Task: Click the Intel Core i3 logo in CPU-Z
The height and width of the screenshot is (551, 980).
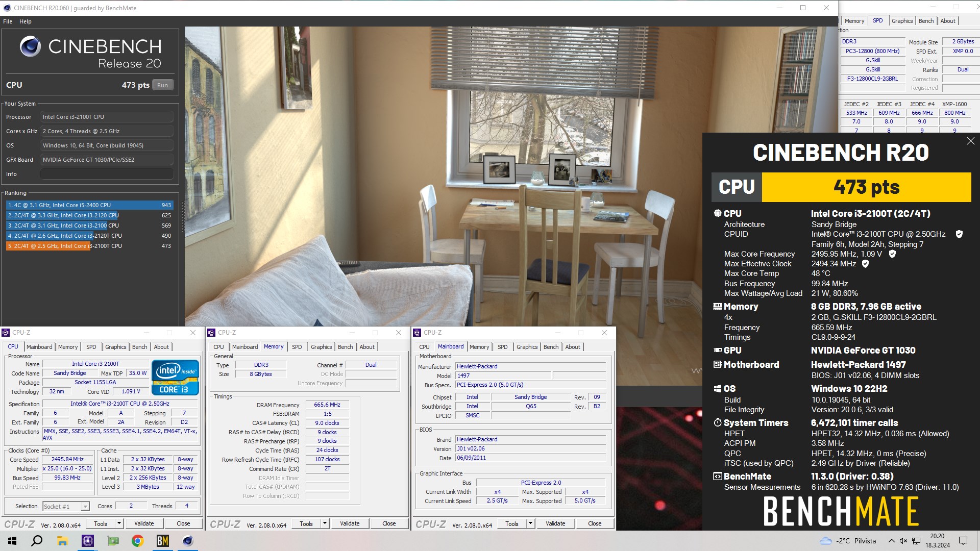Action: pyautogui.click(x=175, y=377)
